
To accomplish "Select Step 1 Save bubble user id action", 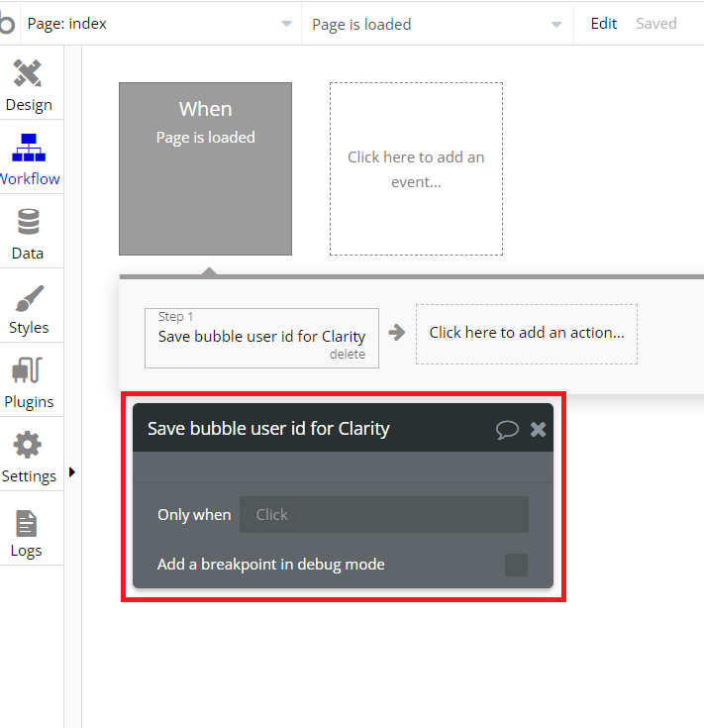I will pyautogui.click(x=261, y=338).
